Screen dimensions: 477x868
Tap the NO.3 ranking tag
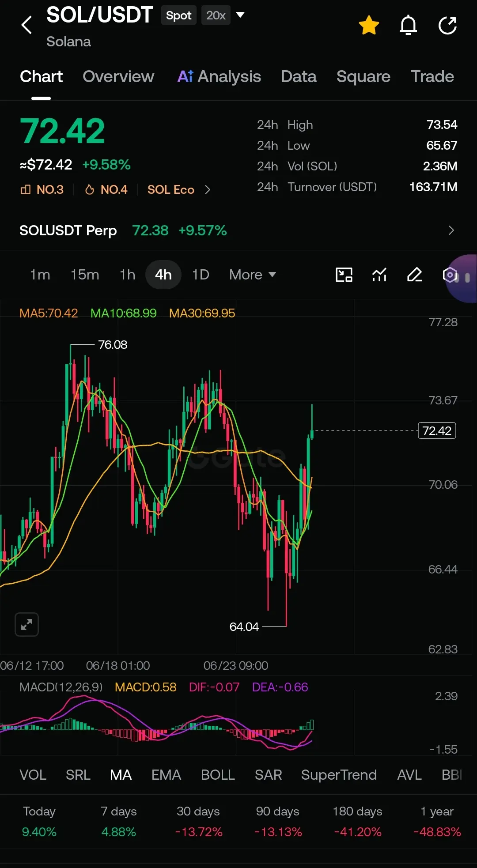point(42,190)
